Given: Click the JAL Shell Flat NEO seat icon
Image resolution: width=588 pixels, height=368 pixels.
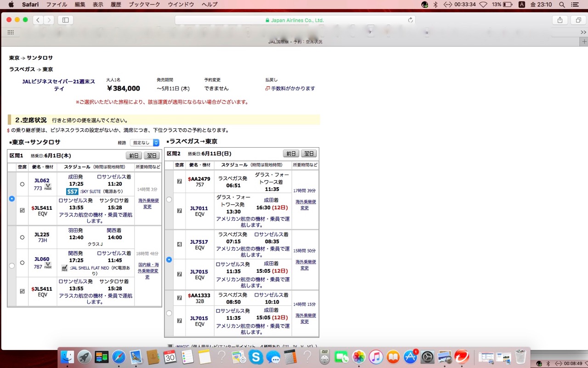Looking at the screenshot, I should 65,268.
